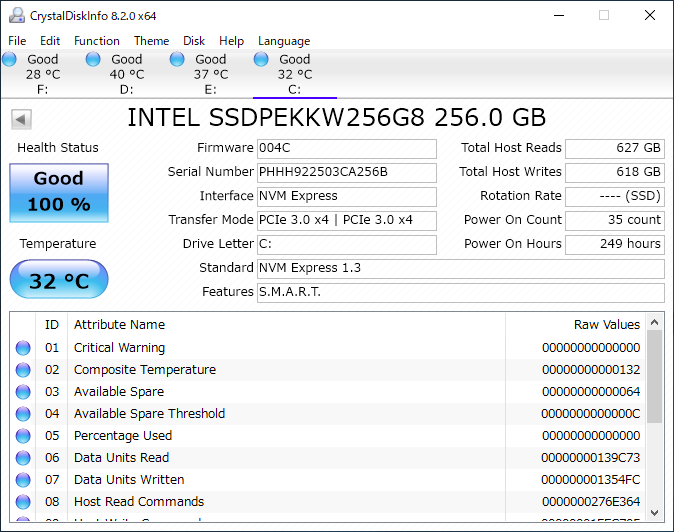Select the Percentage Used attribute name
Image resolution: width=674 pixels, height=532 pixels.
123,436
